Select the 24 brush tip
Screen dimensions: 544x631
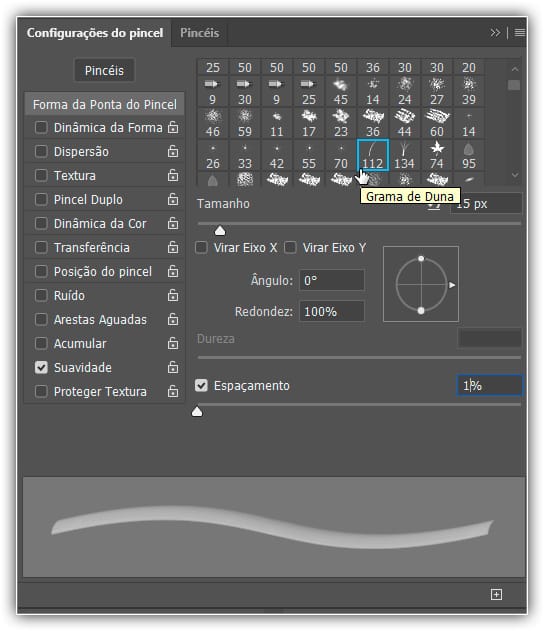click(404, 91)
